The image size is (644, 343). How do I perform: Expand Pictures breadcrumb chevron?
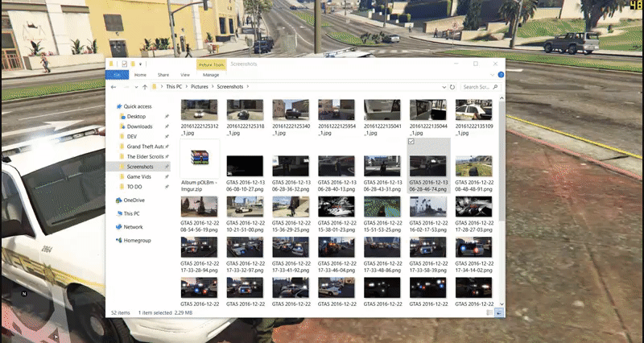(x=213, y=87)
